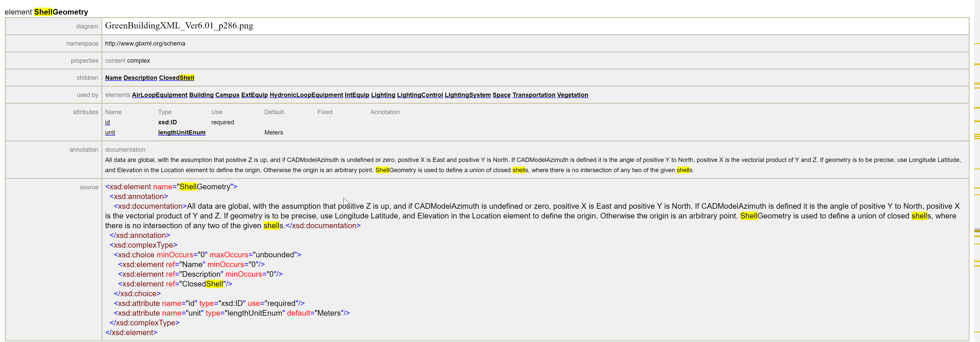Open the Description child element link
The image size is (980, 342).
[140, 78]
